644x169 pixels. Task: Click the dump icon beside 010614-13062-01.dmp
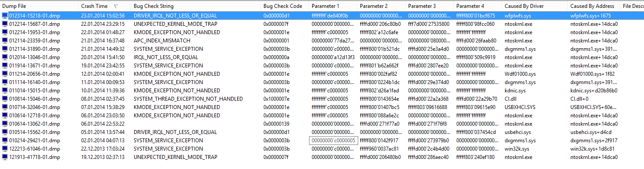(x=5, y=123)
